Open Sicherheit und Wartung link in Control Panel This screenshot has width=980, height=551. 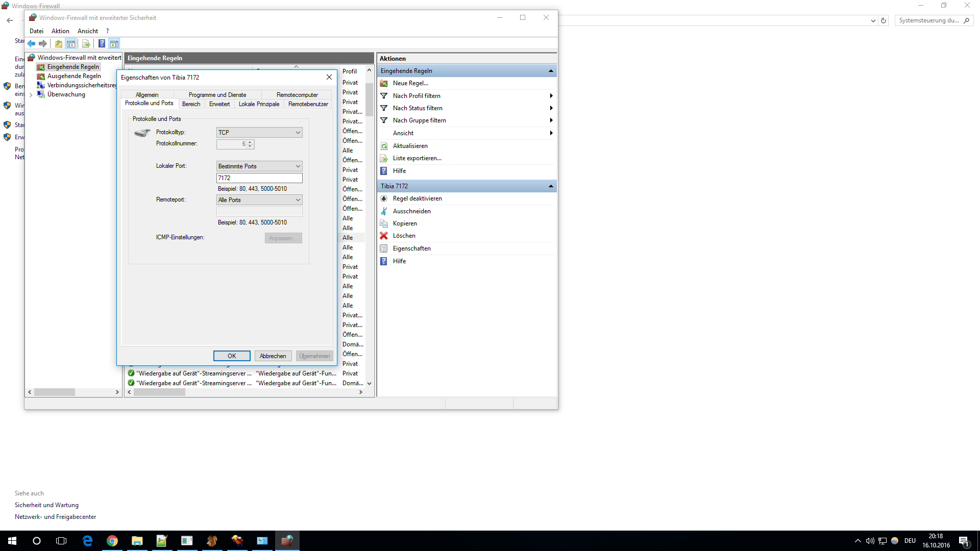pos(46,505)
